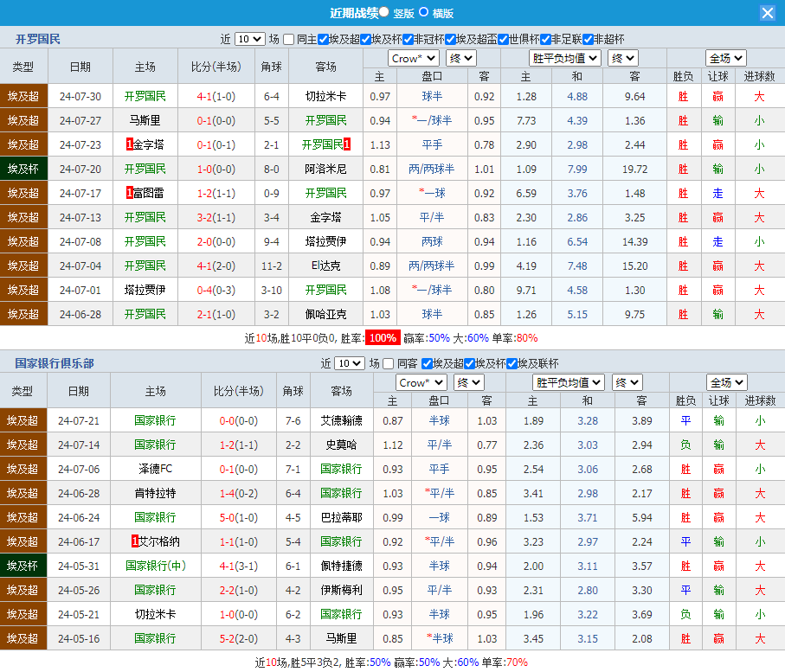The width and height of the screenshot is (785, 672).
Task: Open the 全场 dropdown in 开罗国民 table
Action: (x=725, y=58)
